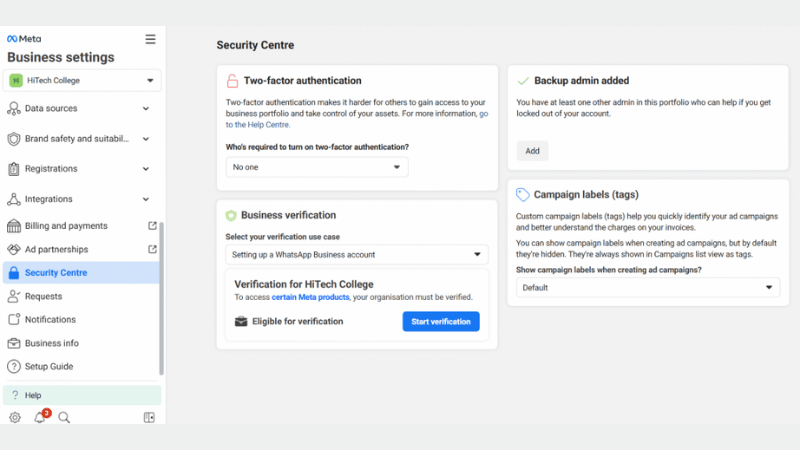
Task: Expand the Registrations section
Action: click(x=80, y=169)
